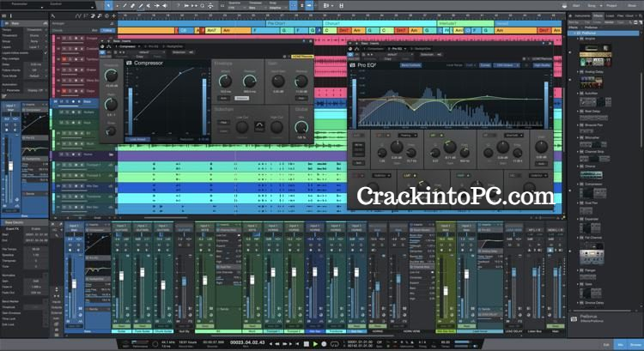The image size is (644, 351).
Task: Expand the Ampire item in browser
Action: point(578,39)
